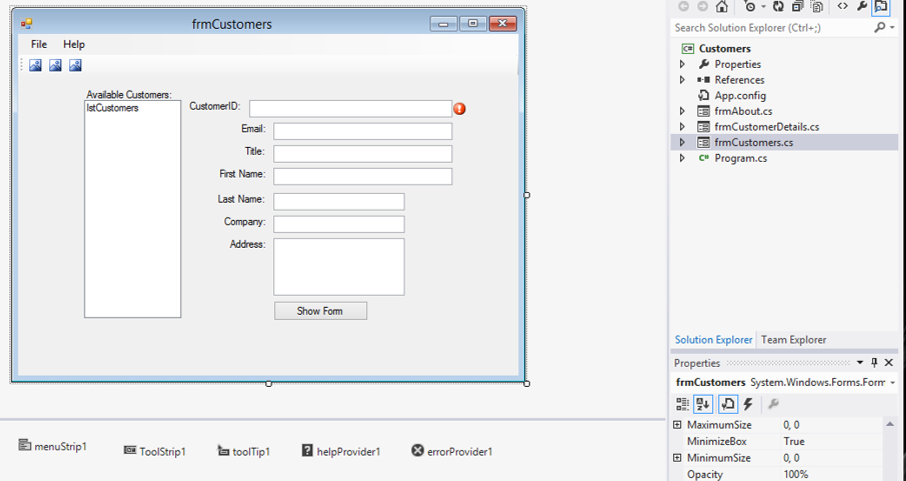This screenshot has height=481, width=906.
Task: Click the first image button on form toolstrip
Action: (x=35, y=65)
